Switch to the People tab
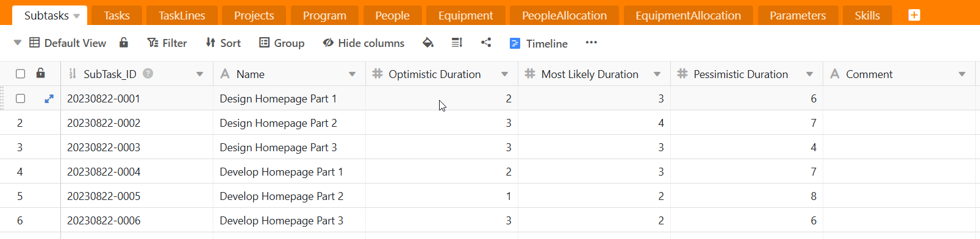Image resolution: width=980 pixels, height=239 pixels. coord(392,15)
